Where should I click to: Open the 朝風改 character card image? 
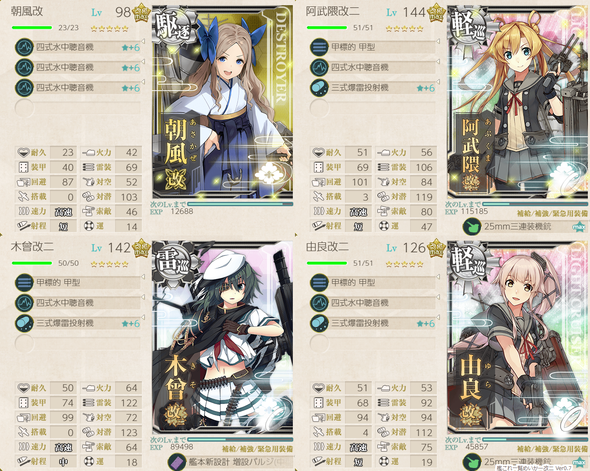coord(223,102)
